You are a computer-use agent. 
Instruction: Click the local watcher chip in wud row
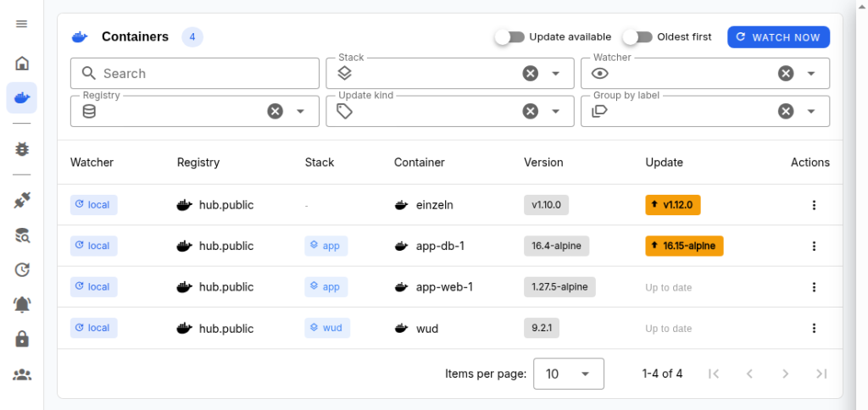(x=93, y=328)
